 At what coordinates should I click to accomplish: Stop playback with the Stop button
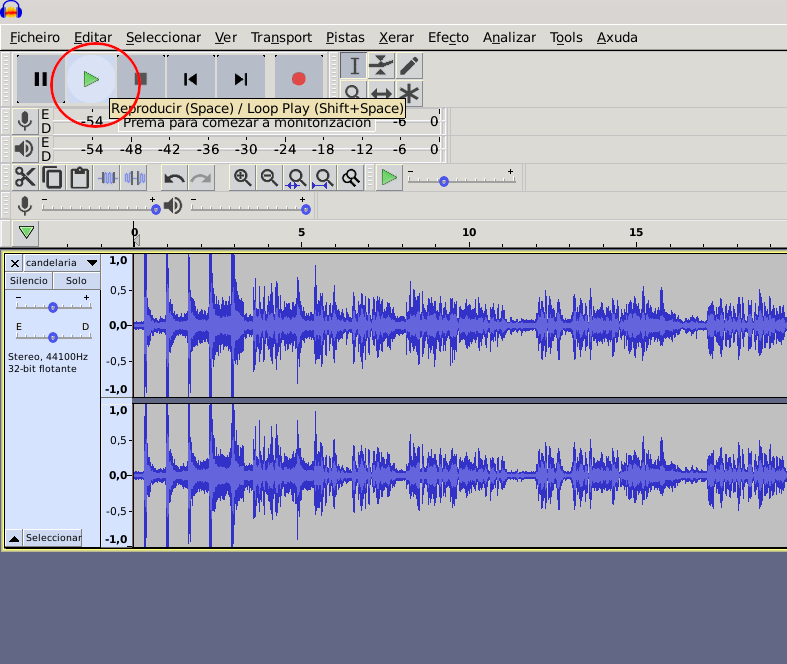click(x=141, y=79)
